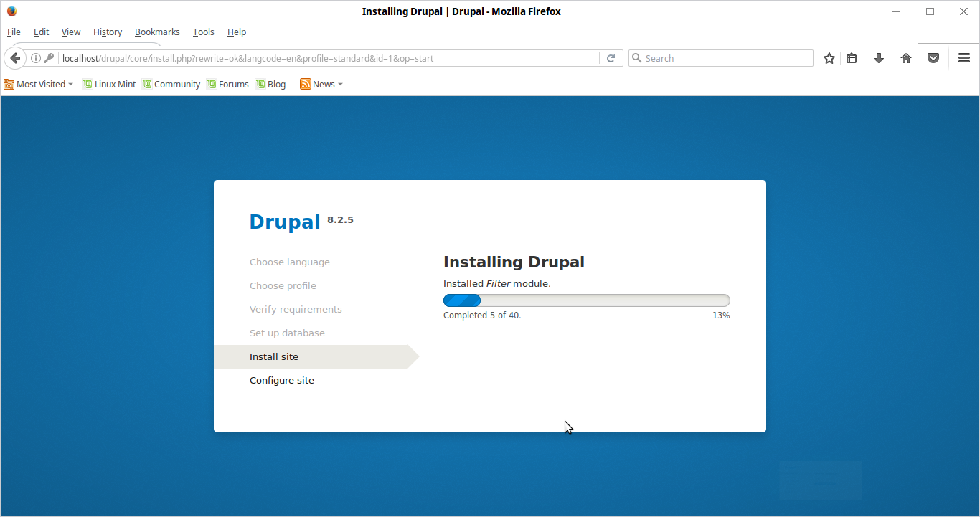Reload the page with the refresh icon
This screenshot has height=517, width=980.
[x=611, y=58]
